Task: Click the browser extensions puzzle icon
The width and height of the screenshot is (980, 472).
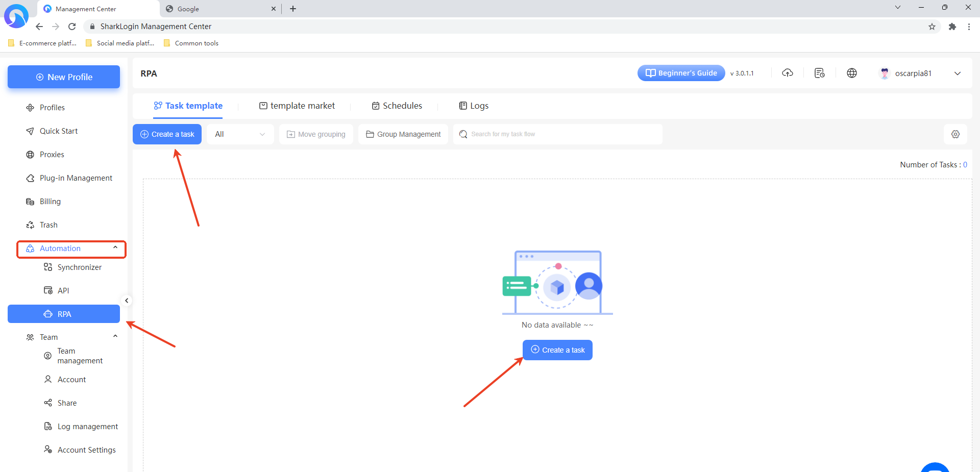Action: [x=952, y=27]
